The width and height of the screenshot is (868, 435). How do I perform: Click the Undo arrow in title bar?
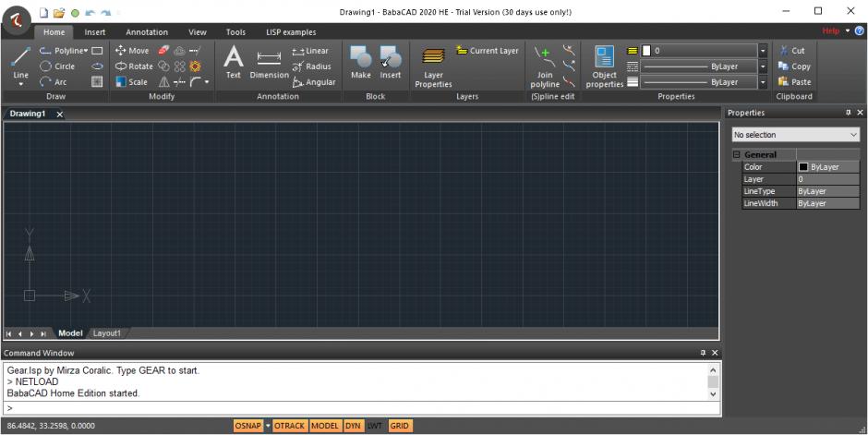point(90,12)
